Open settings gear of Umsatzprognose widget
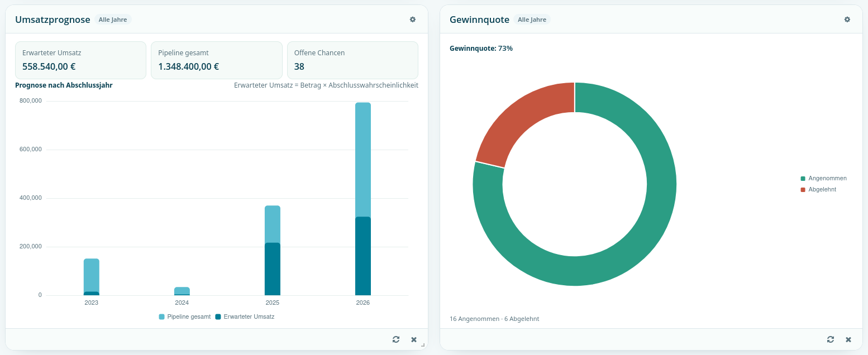Viewport: 868px width, 355px height. pyautogui.click(x=413, y=20)
